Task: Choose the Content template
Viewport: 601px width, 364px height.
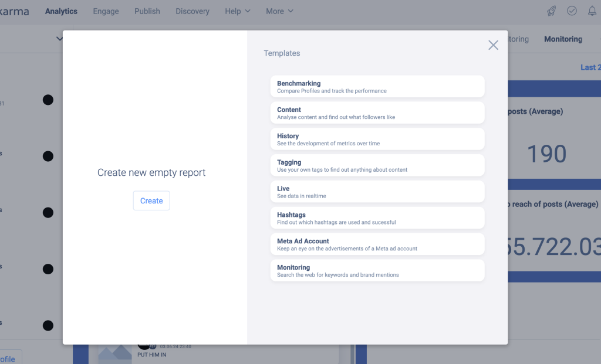Action: pos(377,113)
